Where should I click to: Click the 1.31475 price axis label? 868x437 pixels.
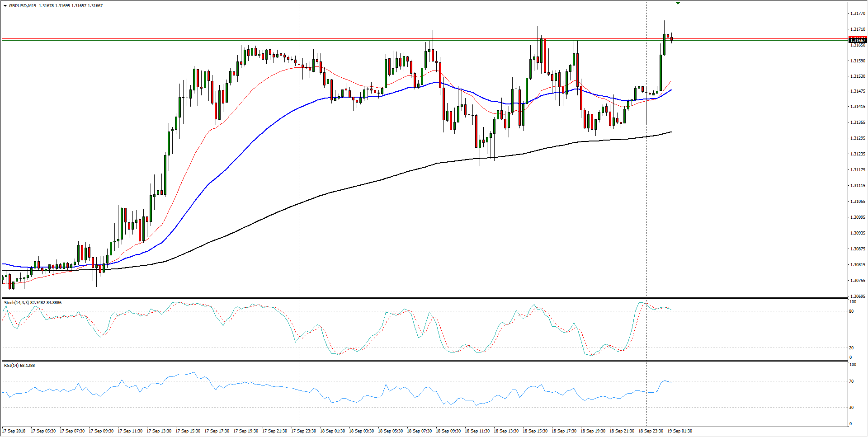[x=857, y=91]
